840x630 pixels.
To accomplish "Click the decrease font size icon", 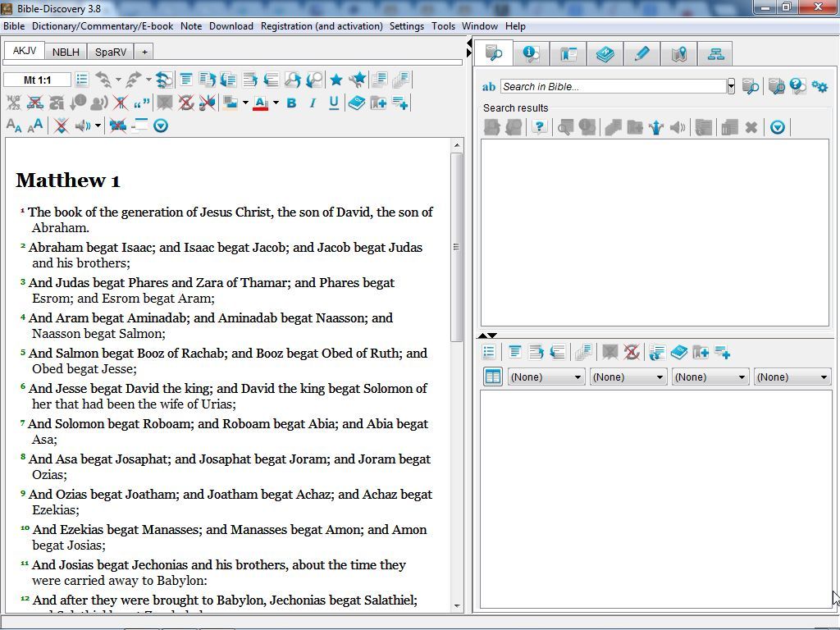I will click(x=14, y=126).
